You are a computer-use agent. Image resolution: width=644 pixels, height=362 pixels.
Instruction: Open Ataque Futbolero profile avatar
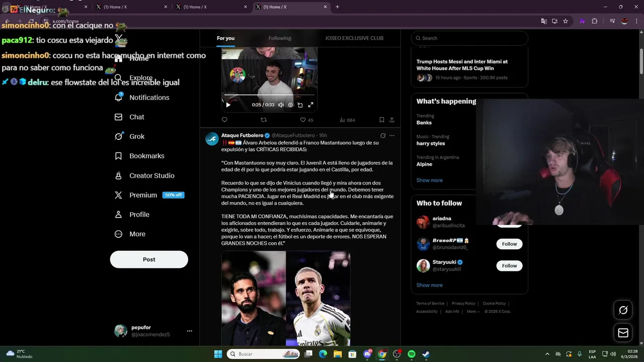(x=212, y=139)
